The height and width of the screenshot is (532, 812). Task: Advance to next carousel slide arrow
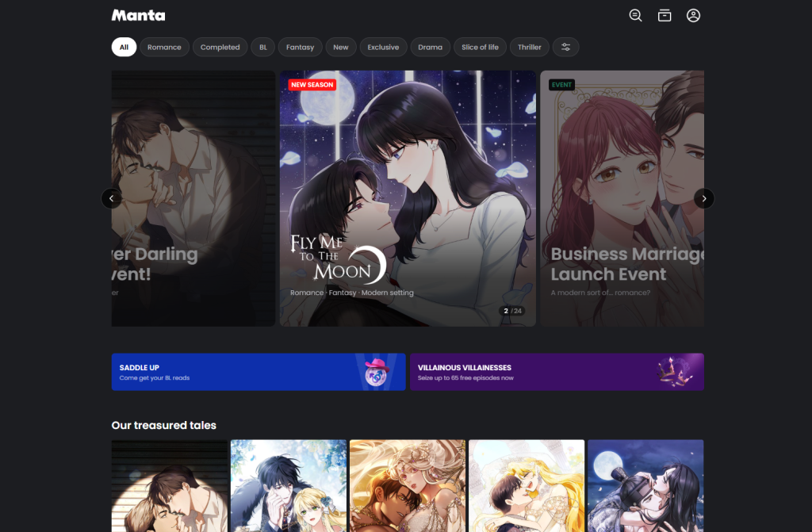pyautogui.click(x=703, y=198)
